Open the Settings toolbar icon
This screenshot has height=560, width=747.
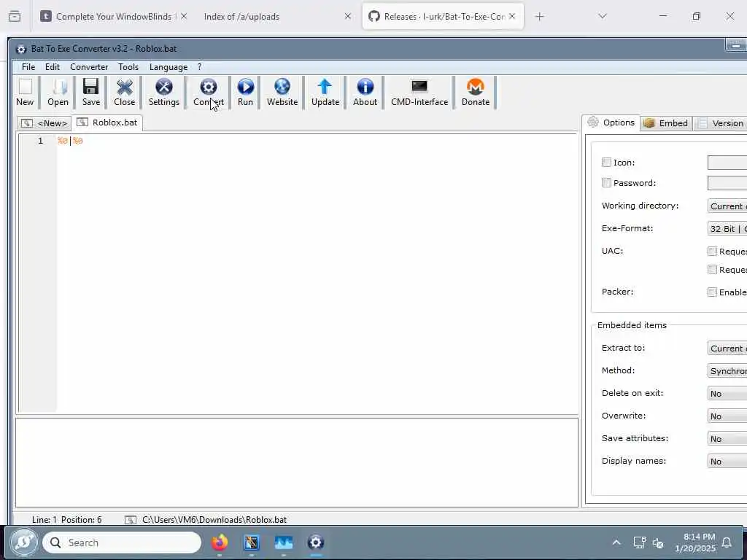tap(164, 93)
